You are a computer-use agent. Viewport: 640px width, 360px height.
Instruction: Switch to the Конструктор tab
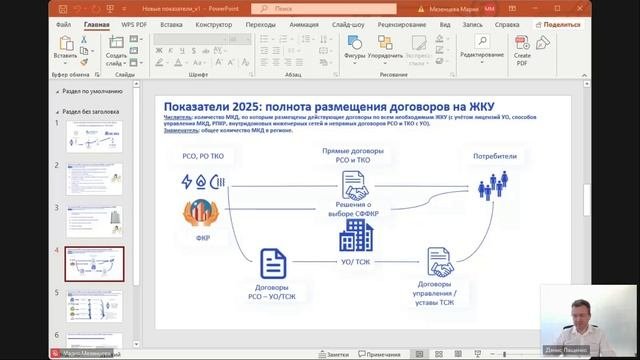[213, 24]
